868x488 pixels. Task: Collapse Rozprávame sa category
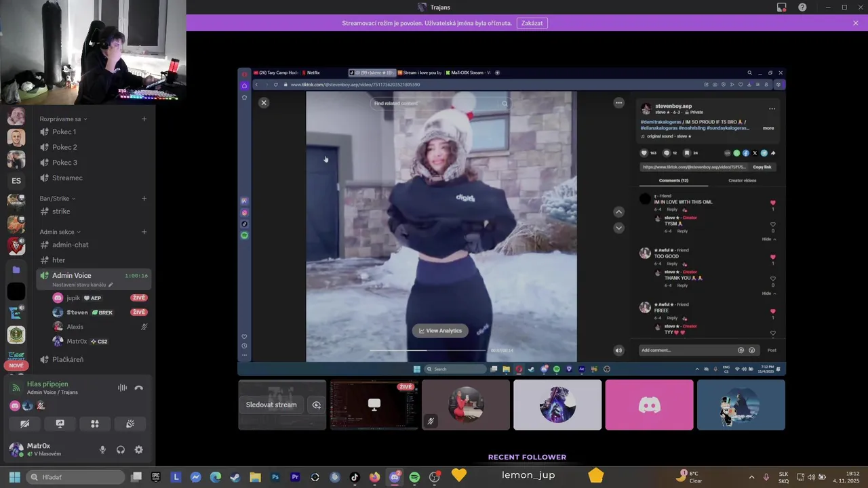[x=63, y=119]
